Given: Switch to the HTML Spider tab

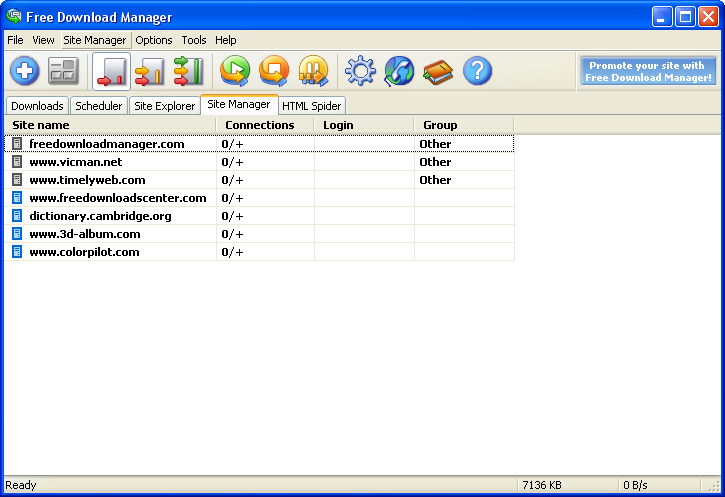Looking at the screenshot, I should tap(311, 106).
